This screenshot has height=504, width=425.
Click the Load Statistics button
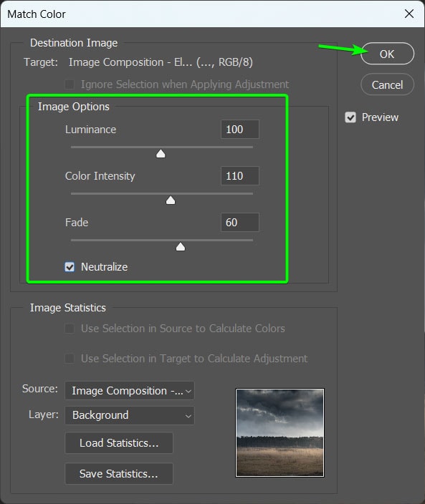[x=119, y=443]
